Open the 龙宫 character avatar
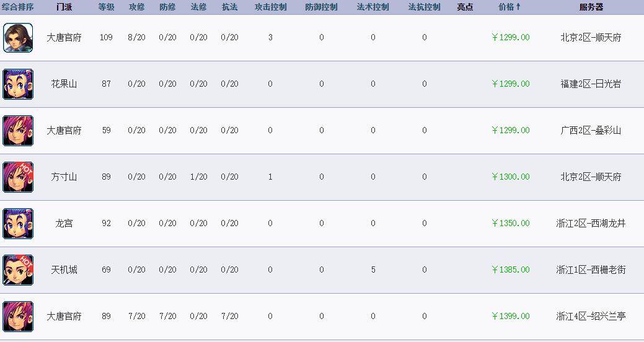 [18, 224]
